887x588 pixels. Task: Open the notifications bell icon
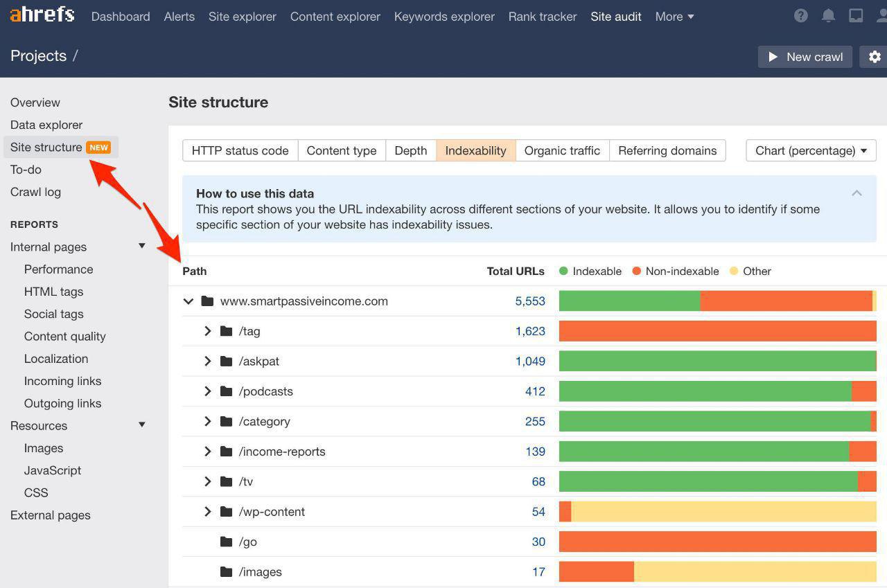pyautogui.click(x=828, y=15)
